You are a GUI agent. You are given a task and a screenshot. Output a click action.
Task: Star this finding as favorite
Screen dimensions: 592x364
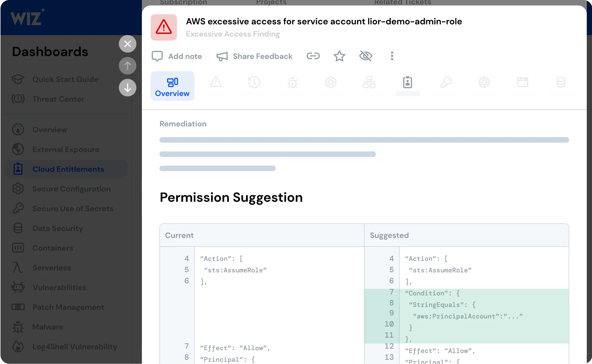[339, 56]
